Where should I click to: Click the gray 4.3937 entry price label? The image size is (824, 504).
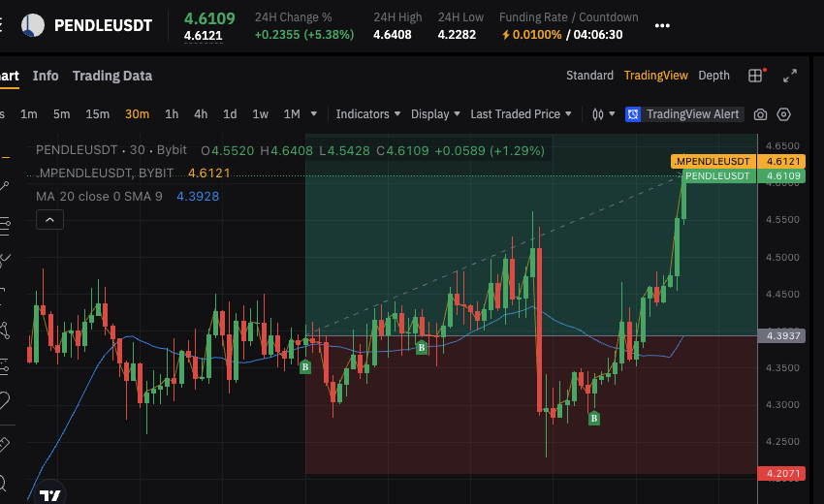point(781,335)
